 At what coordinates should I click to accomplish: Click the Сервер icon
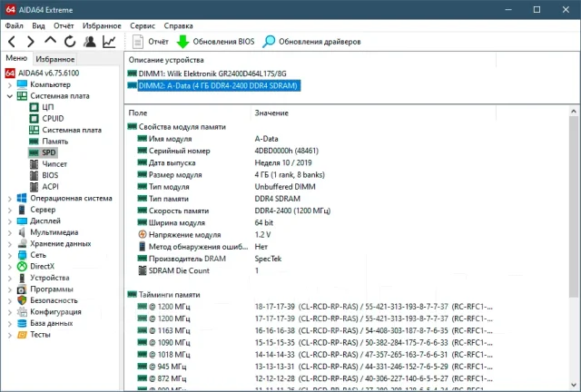(22, 210)
